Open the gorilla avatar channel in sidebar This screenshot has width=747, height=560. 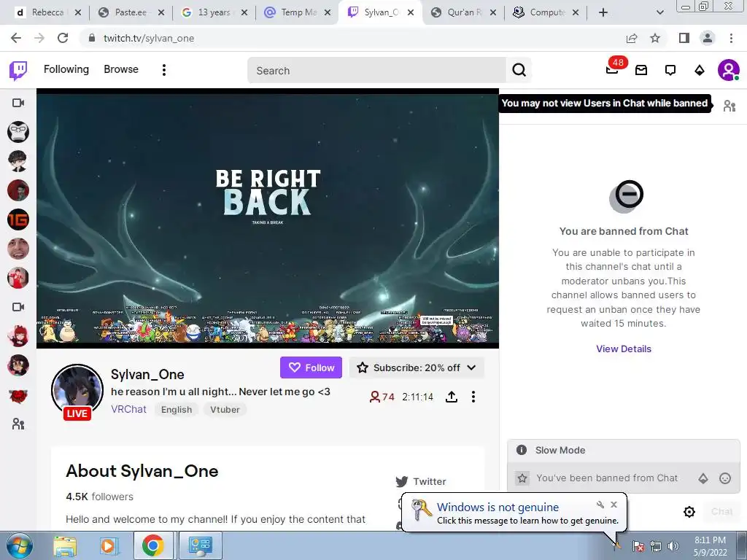(x=18, y=132)
